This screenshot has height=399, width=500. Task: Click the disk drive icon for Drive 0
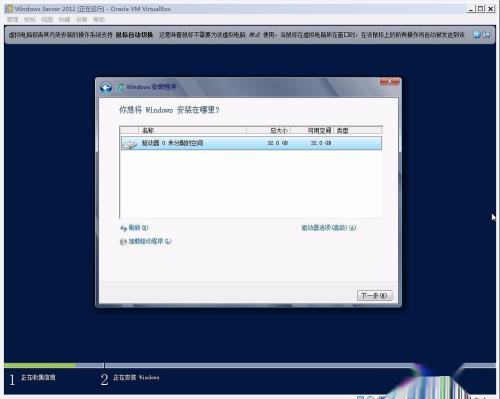coord(130,144)
